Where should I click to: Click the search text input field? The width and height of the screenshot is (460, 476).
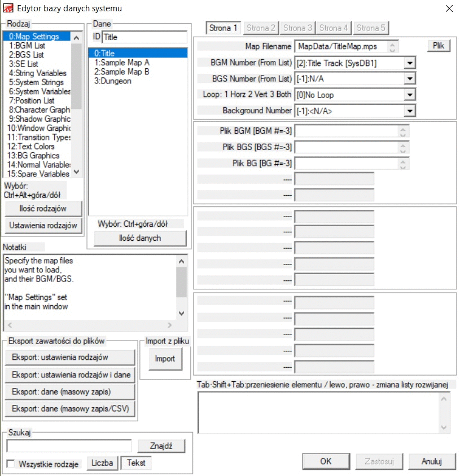69,446
